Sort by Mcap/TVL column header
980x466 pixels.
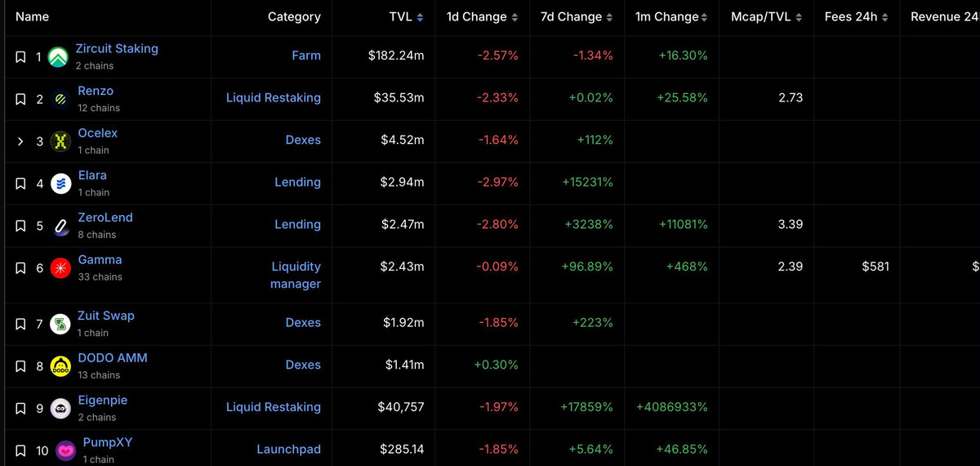[x=763, y=17]
